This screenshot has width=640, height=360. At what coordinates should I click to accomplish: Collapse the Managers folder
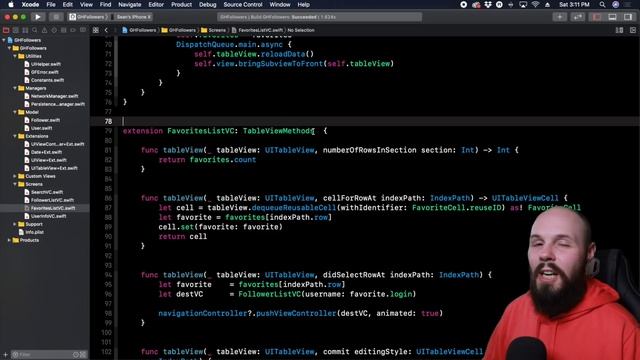pyautogui.click(x=15, y=88)
